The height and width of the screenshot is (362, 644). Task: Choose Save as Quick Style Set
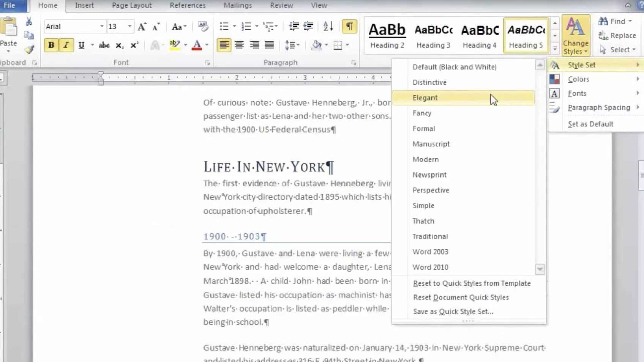click(x=453, y=311)
